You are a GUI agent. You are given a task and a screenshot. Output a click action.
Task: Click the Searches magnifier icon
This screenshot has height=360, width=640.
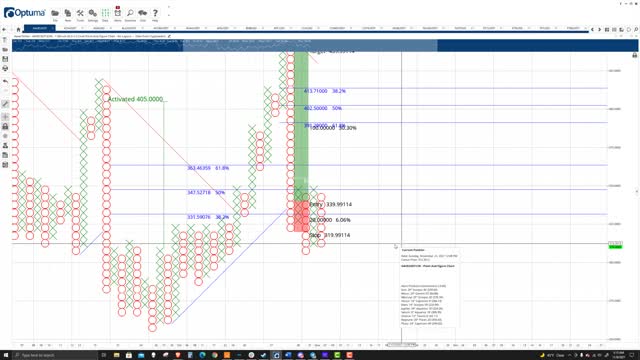130,13
